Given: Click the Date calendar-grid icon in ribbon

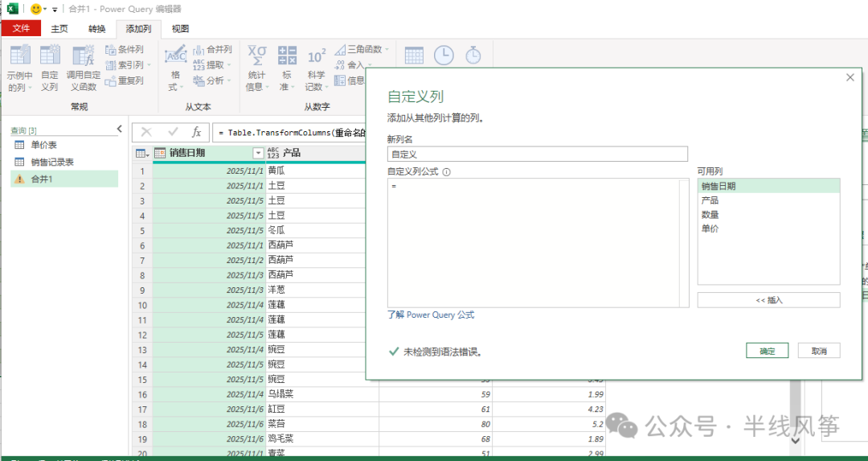Looking at the screenshot, I should (x=414, y=56).
